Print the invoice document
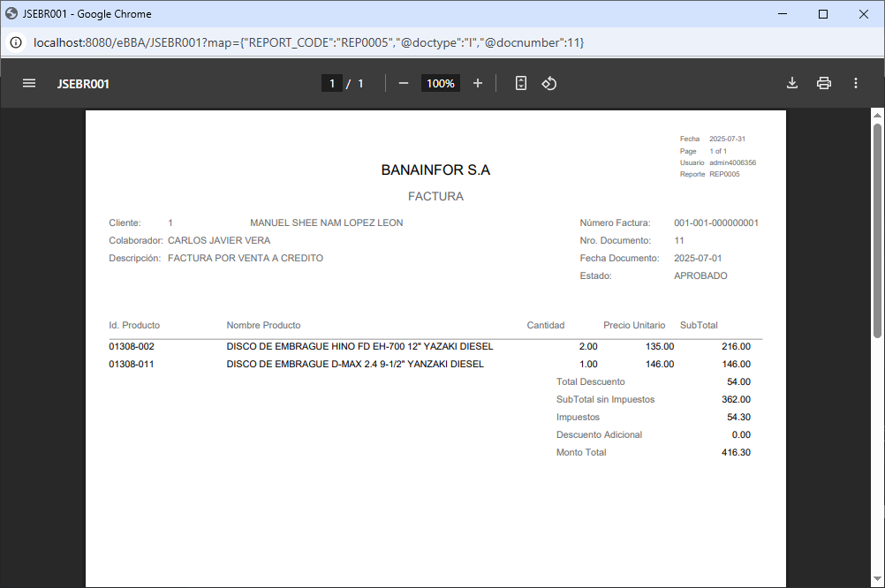 pyautogui.click(x=824, y=83)
